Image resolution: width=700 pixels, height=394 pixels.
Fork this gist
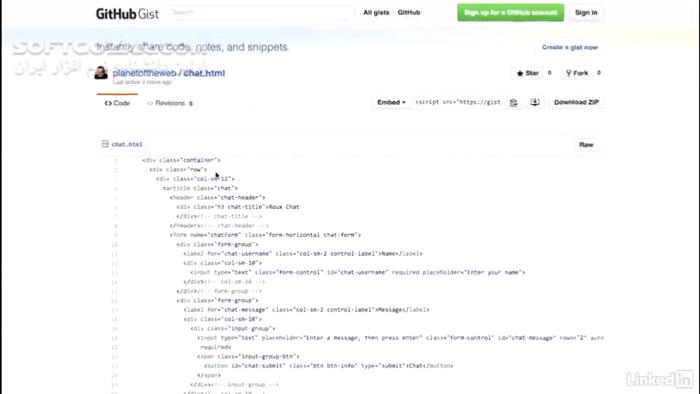577,73
